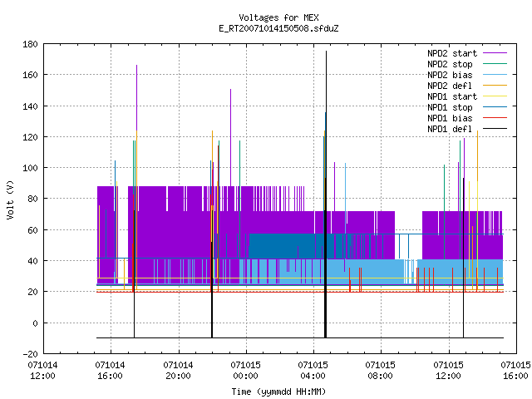
Task: Select the NPD2 bias legend label
Action: coord(450,75)
